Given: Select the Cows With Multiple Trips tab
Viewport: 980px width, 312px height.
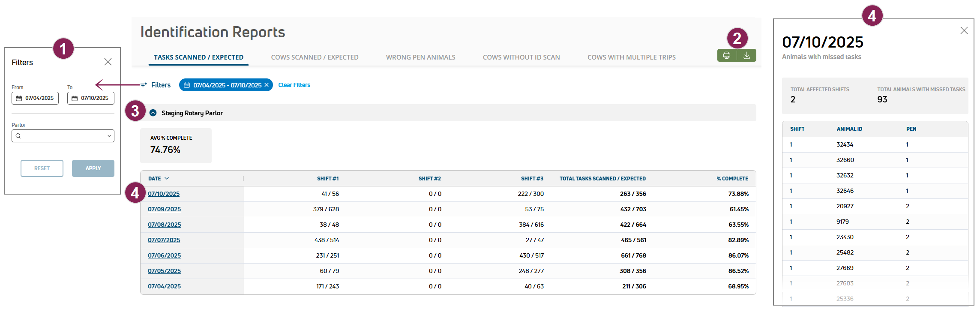Looking at the screenshot, I should coord(631,57).
